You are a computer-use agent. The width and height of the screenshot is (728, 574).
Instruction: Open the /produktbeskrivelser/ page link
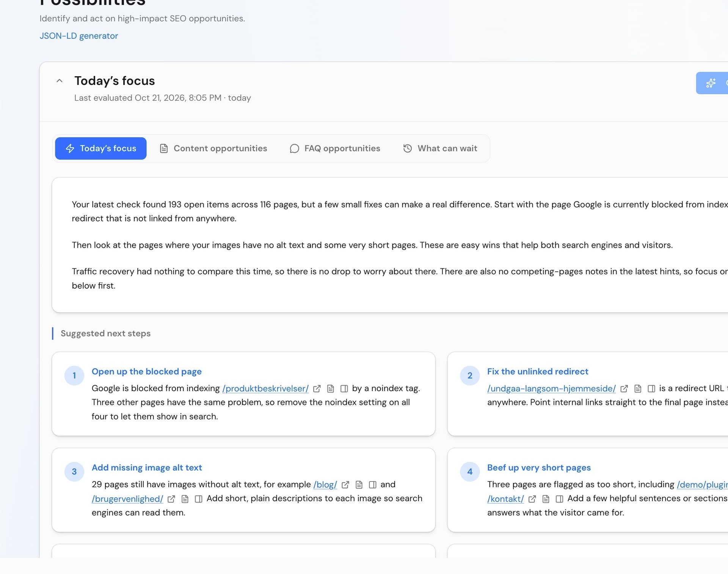(265, 388)
